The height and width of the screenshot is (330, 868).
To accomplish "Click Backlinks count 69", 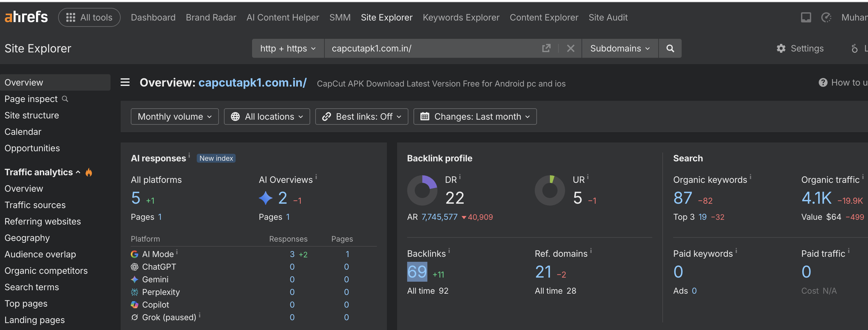I will (417, 272).
